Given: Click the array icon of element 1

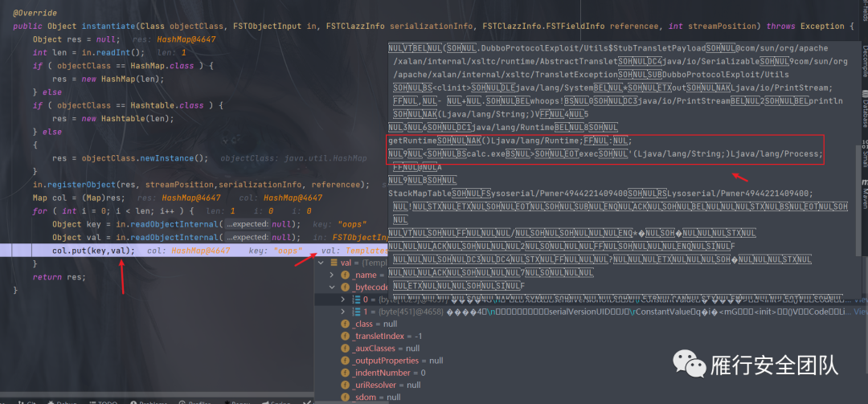Looking at the screenshot, I should coord(357,312).
